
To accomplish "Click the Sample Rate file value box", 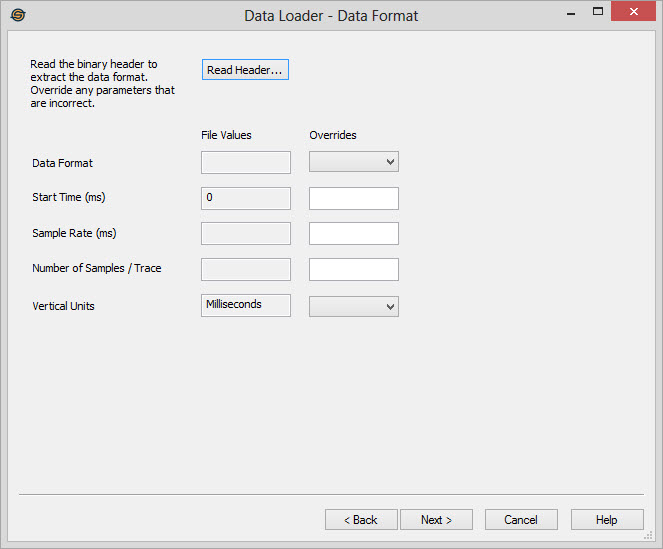I will coord(246,234).
